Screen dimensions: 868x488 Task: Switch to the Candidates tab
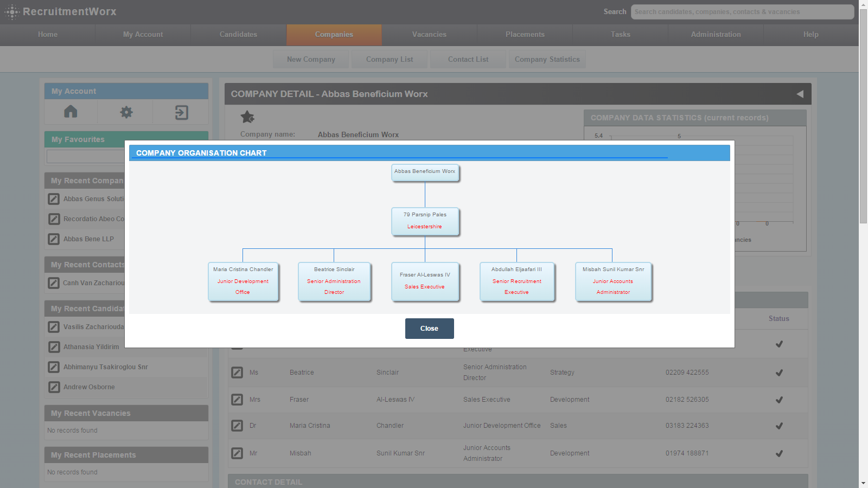pos(239,35)
